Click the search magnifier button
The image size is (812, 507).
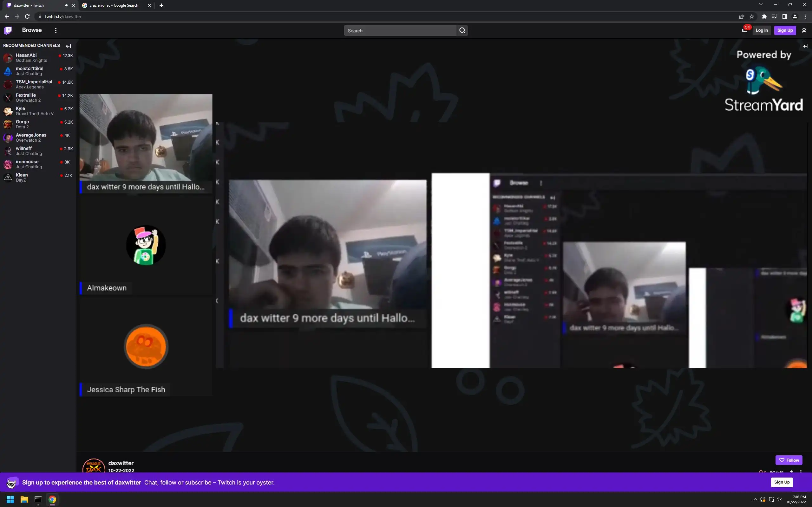pos(462,30)
